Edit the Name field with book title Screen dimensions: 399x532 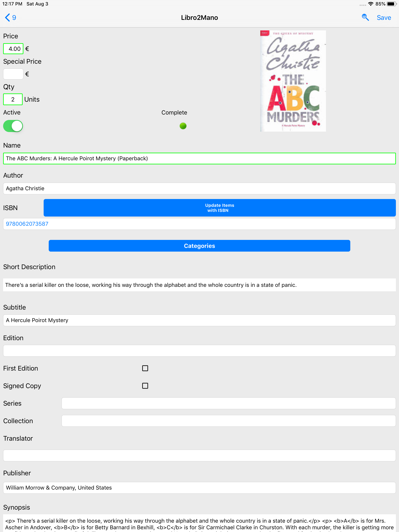[x=199, y=159]
